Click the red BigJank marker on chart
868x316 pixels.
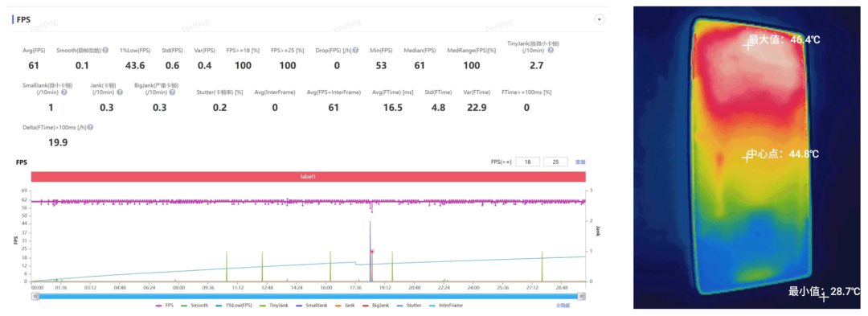[372, 251]
